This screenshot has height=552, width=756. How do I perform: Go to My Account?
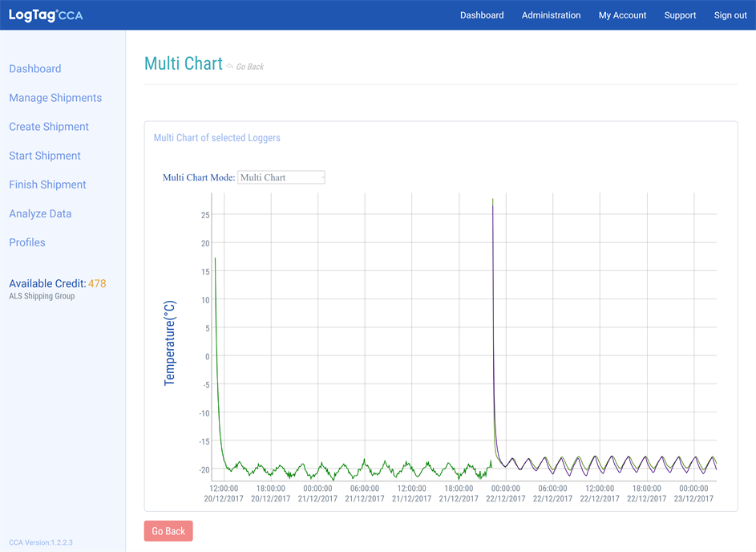(x=622, y=15)
